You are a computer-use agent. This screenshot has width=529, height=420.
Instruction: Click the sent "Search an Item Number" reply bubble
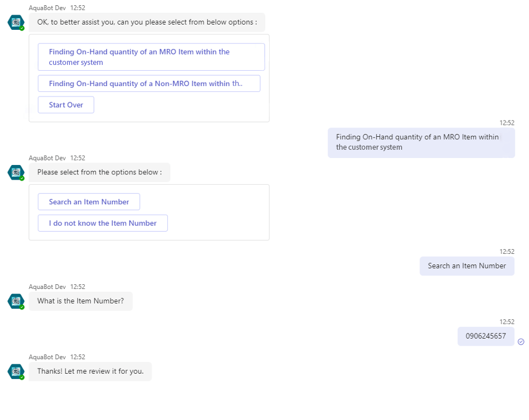[x=466, y=266]
